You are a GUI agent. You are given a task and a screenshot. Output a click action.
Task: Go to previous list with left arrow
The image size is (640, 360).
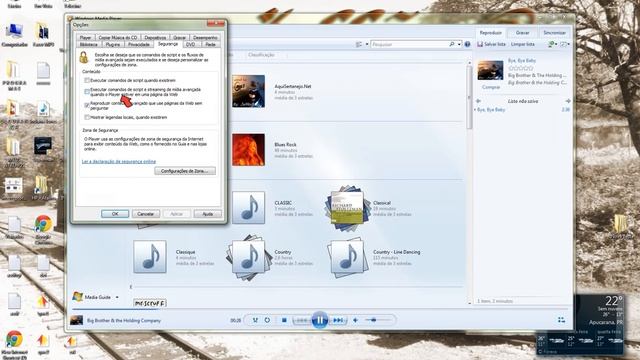478,101
